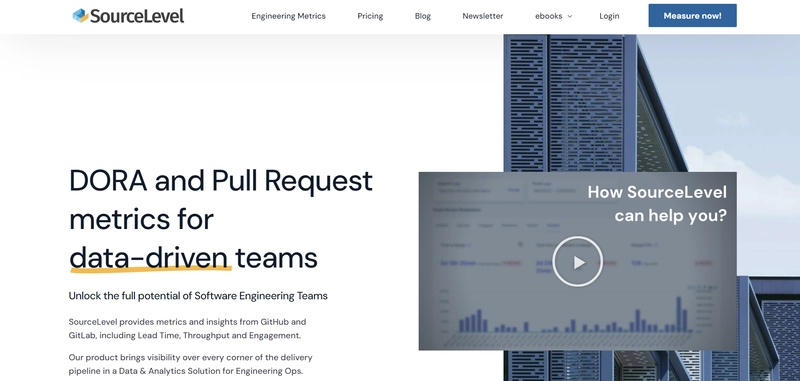Screen dimensions: 800x381
Task: Expand the ebooks dropdown chevron
Action: pyautogui.click(x=570, y=16)
